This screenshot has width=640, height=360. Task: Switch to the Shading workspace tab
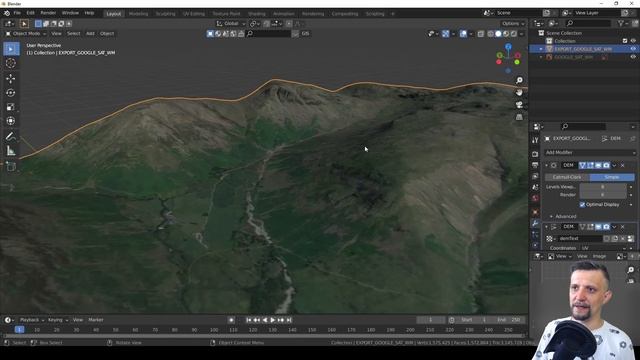257,13
